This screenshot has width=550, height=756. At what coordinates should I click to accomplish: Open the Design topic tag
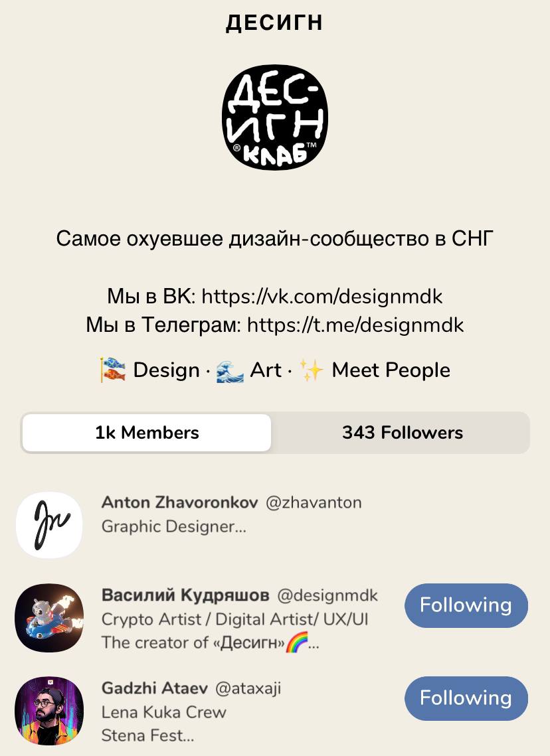(x=167, y=370)
